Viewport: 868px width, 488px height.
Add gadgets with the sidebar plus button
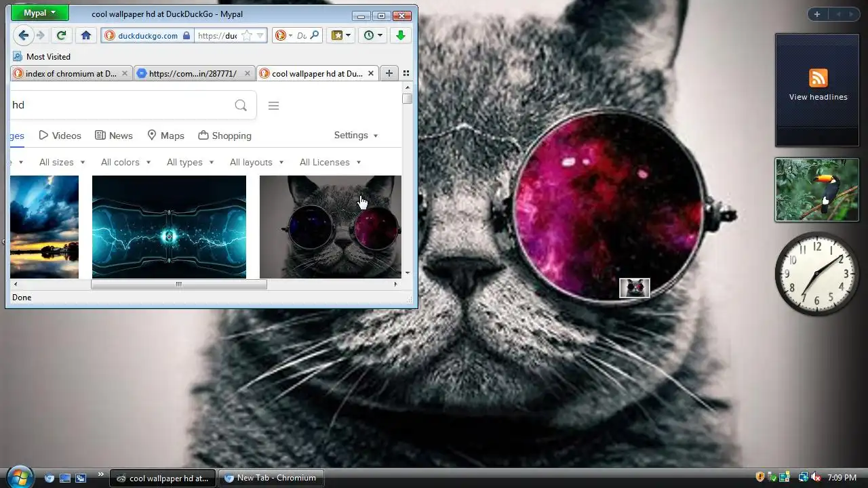tap(817, 14)
